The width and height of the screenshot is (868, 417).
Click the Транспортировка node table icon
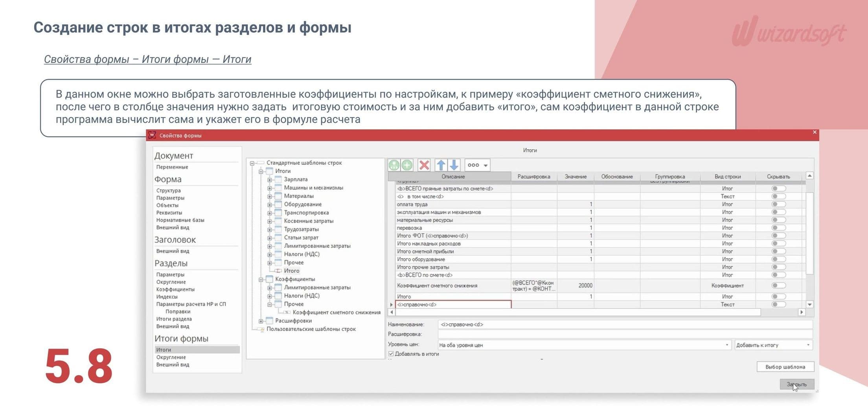coord(278,212)
